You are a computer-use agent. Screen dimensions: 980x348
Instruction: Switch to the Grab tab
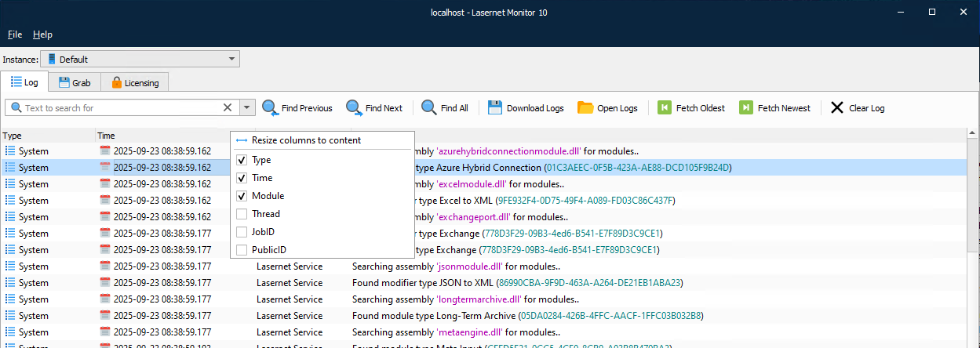pyautogui.click(x=75, y=82)
